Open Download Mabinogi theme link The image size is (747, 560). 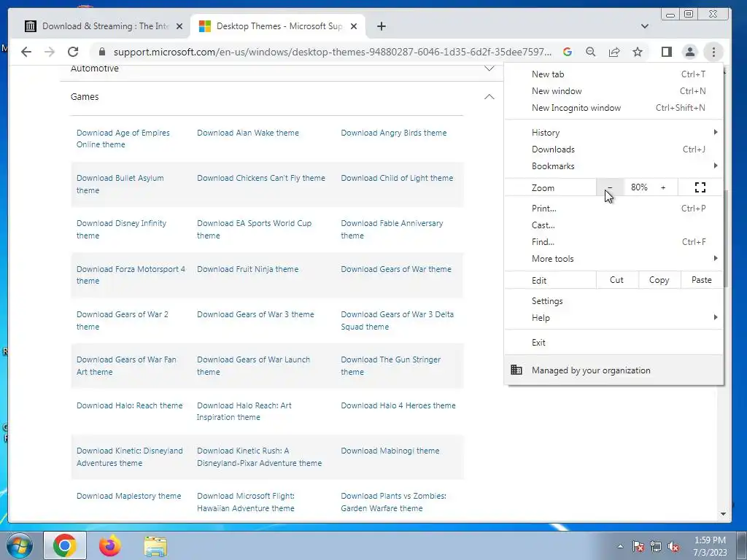click(x=390, y=451)
